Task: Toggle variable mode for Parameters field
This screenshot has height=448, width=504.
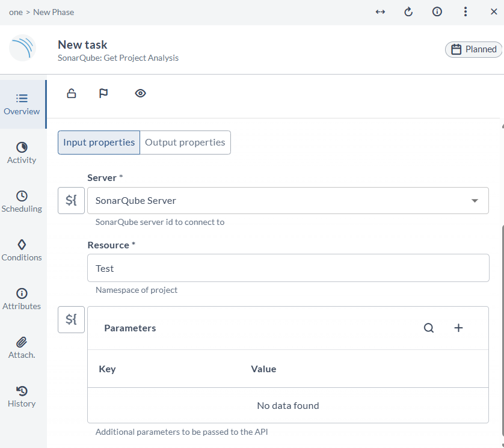Action: coord(71,319)
